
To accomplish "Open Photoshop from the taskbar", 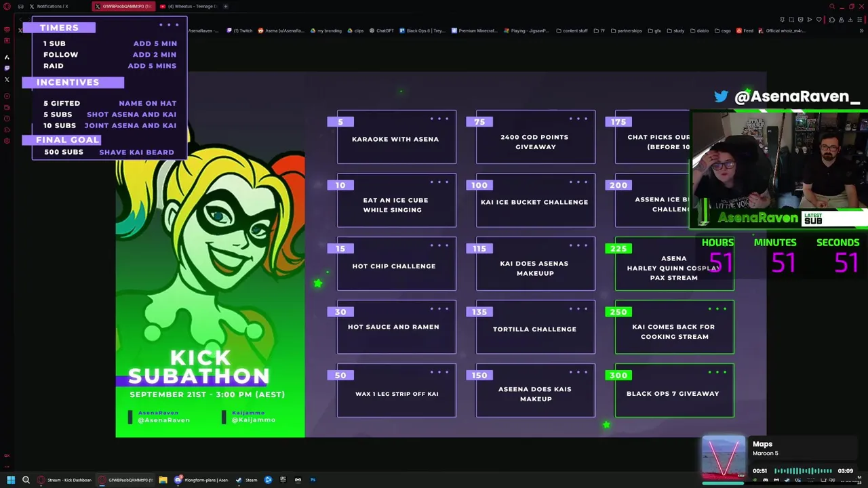I will (313, 480).
